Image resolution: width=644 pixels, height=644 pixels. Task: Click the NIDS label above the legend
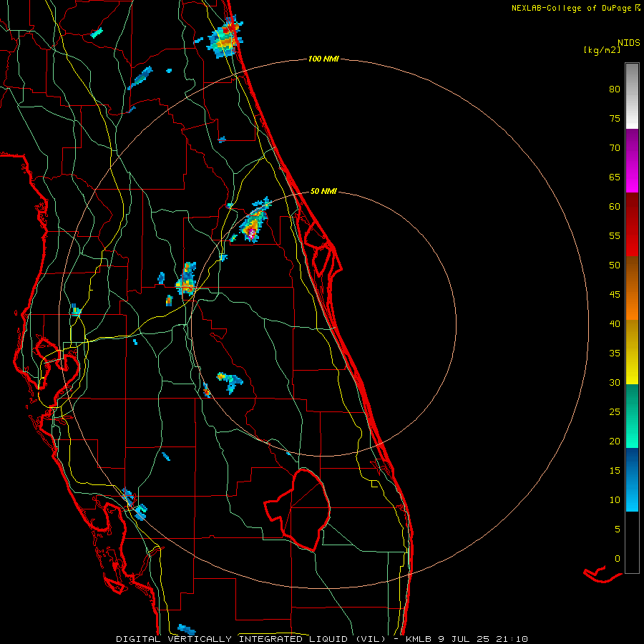point(628,42)
